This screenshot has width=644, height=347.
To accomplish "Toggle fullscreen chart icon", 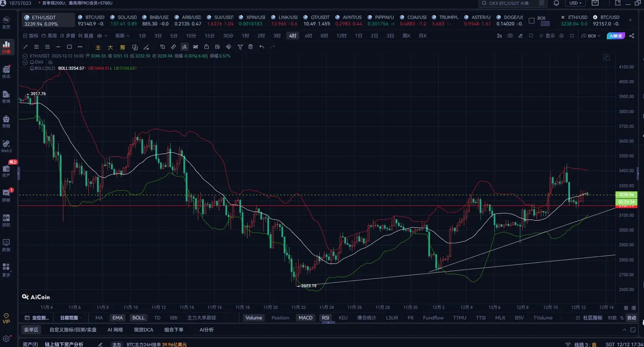I will click(572, 36).
